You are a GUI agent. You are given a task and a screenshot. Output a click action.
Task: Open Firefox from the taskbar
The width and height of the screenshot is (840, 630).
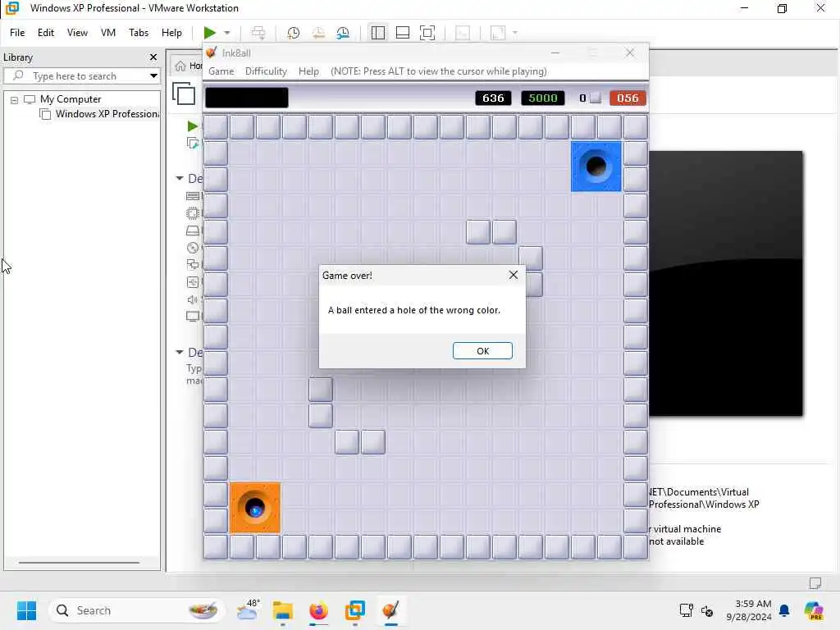[319, 610]
